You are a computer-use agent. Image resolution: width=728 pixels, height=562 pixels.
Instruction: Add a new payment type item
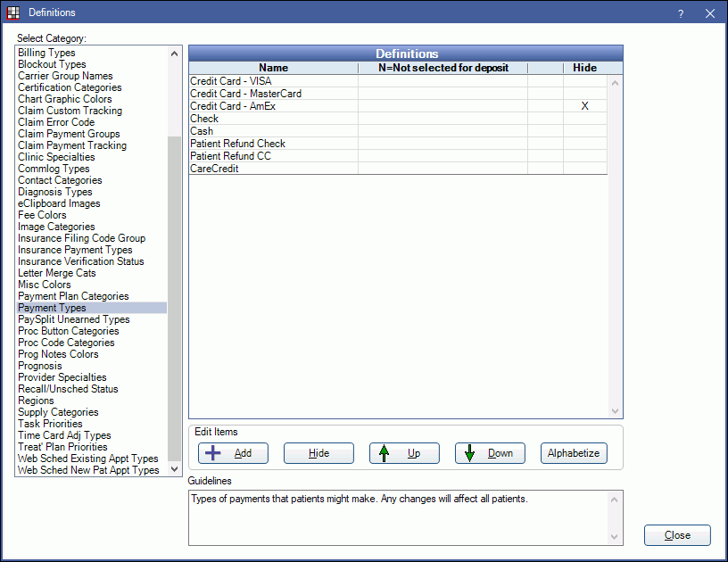coord(233,453)
